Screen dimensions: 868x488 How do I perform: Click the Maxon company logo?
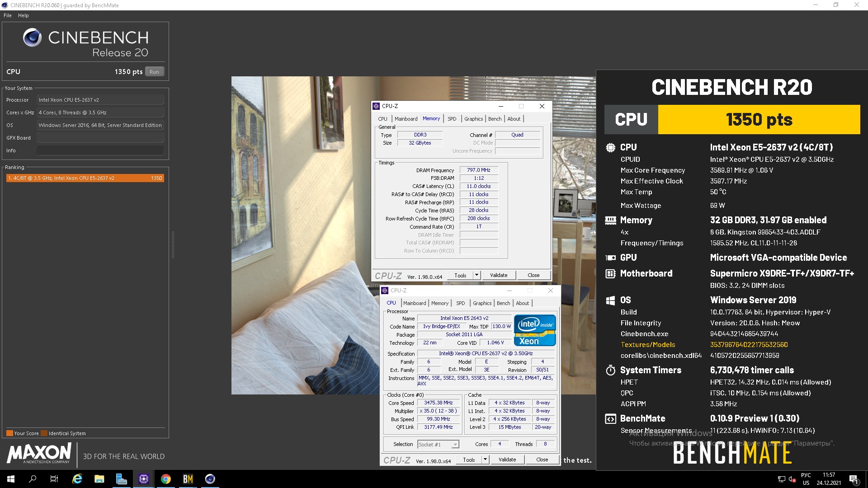pos(39,453)
